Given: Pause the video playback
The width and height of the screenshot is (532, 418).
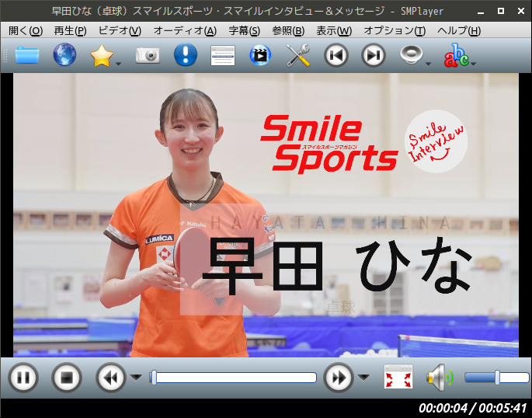Looking at the screenshot, I should point(23,378).
